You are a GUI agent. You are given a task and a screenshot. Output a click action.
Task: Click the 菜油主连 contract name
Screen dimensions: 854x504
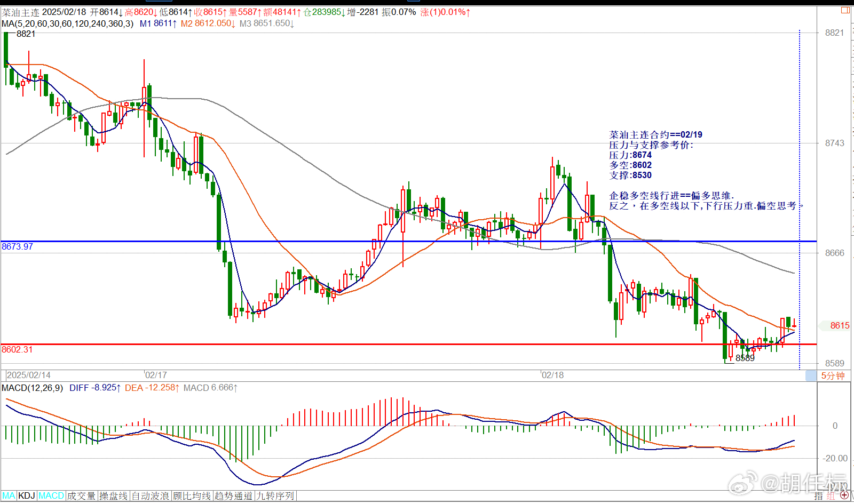coord(20,12)
